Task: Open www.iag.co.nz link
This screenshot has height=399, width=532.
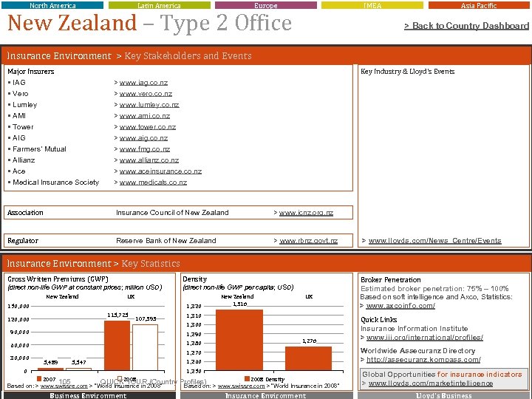Action: click(x=143, y=83)
